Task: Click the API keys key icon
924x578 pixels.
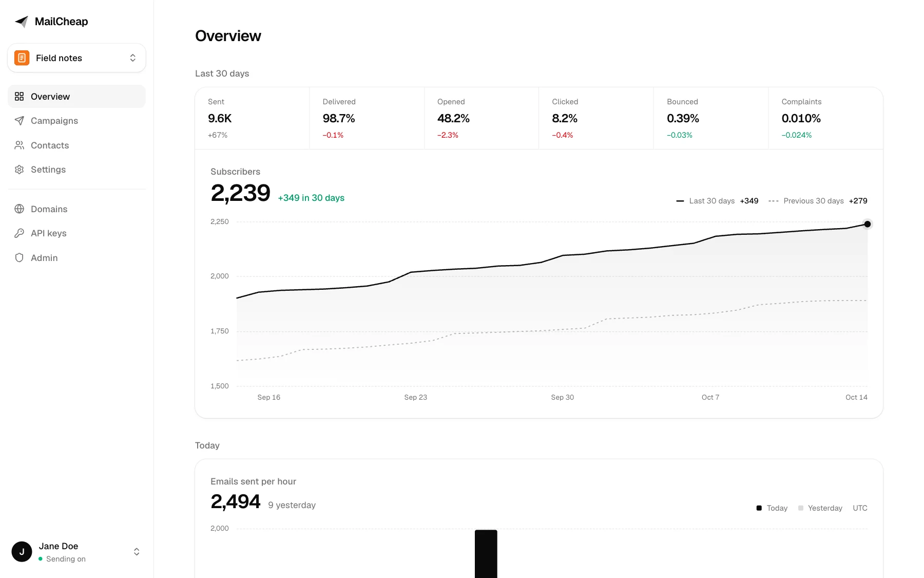Action: (x=20, y=233)
